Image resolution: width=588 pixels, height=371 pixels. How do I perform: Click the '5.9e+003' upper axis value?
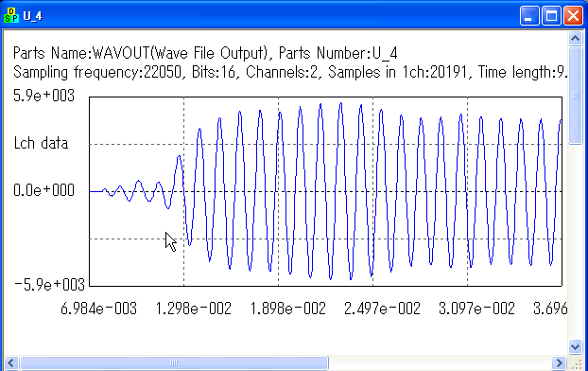[43, 96]
